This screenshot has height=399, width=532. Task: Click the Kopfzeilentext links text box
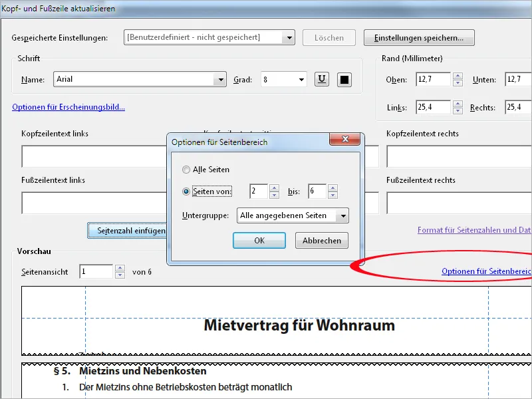(94, 156)
